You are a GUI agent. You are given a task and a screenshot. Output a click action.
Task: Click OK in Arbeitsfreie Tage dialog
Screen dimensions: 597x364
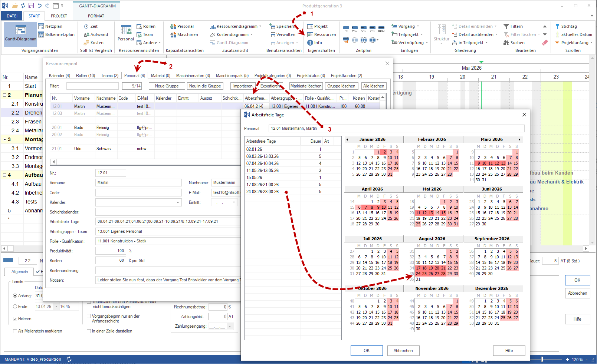pyautogui.click(x=367, y=351)
